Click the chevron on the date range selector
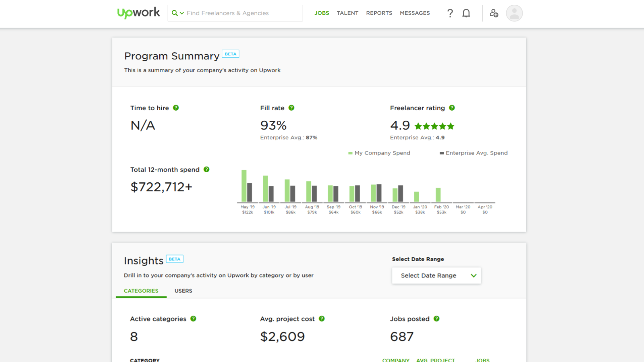The width and height of the screenshot is (644, 362). pos(474,276)
